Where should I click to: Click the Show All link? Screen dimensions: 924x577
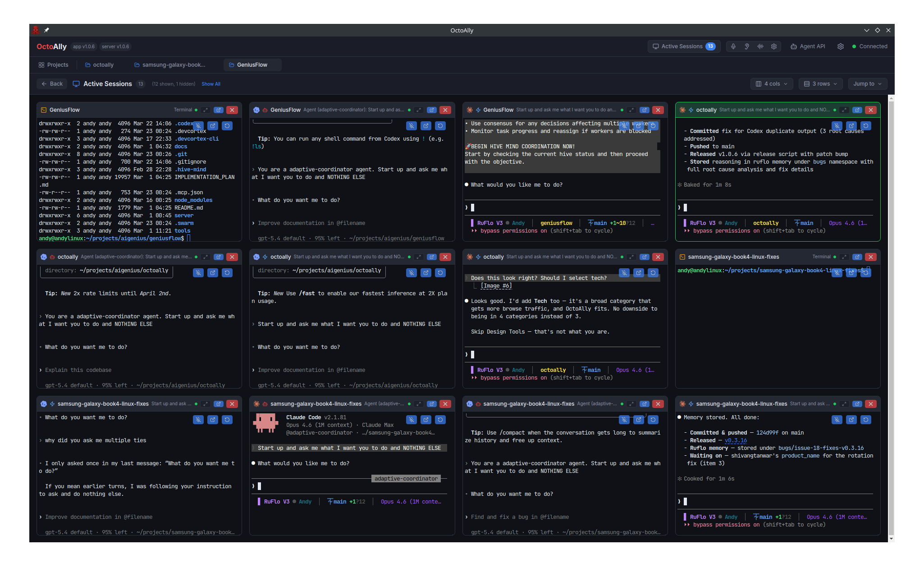(x=211, y=84)
